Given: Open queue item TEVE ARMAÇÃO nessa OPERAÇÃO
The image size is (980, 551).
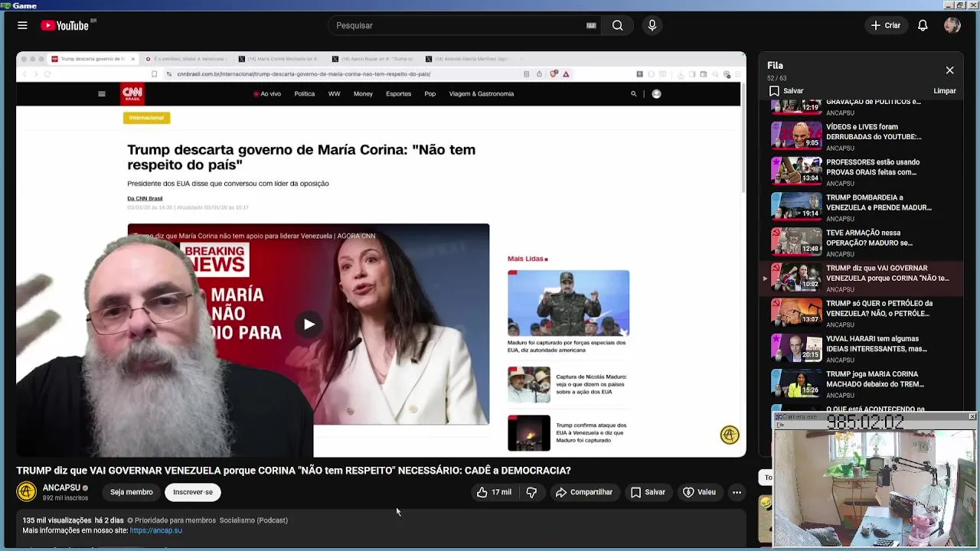Looking at the screenshot, I should pos(863,242).
